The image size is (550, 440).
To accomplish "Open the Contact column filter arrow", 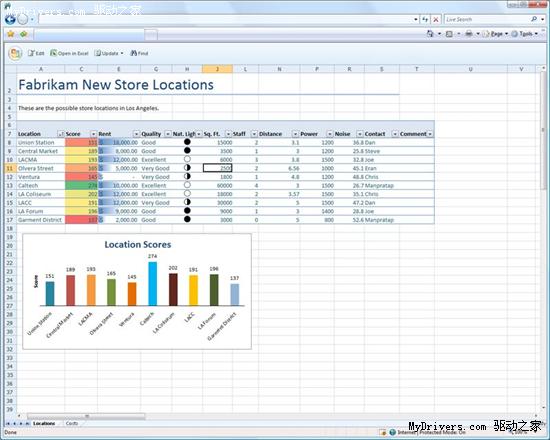I will click(395, 134).
